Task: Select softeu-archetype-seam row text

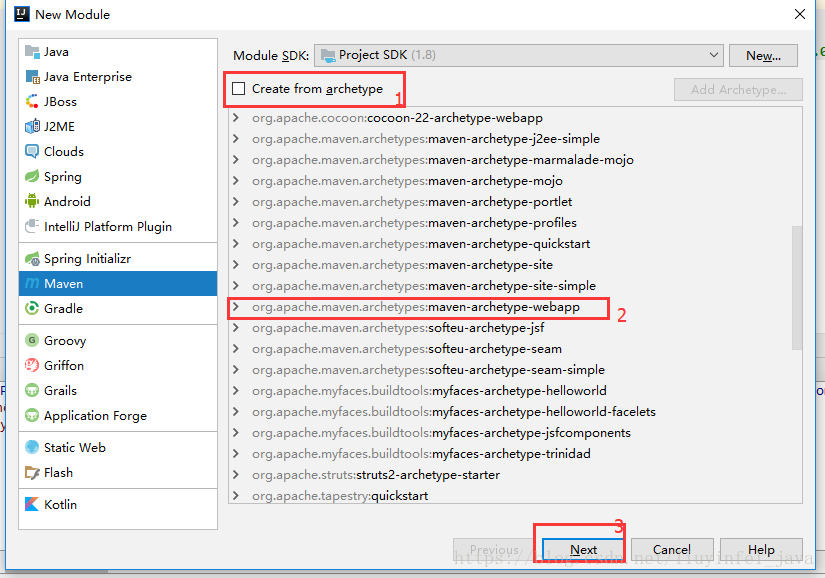Action: pyautogui.click(x=407, y=349)
